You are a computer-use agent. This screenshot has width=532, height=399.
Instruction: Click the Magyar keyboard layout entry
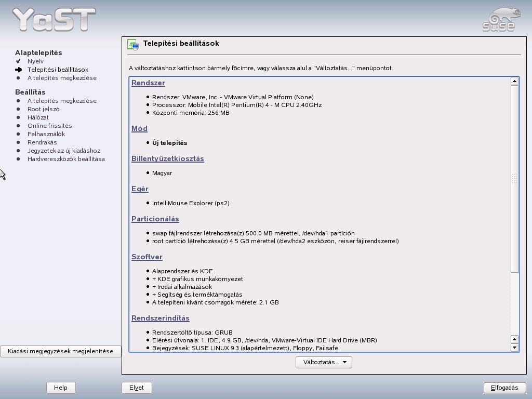[x=162, y=173]
